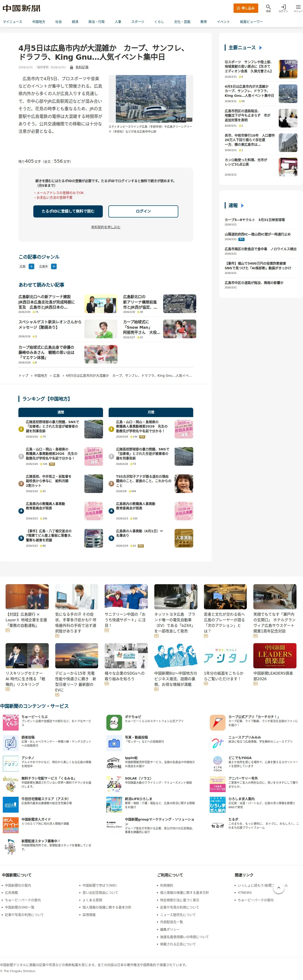Screen dimensions: 303x980
Task: Open the どこでもYOGA icon
Action: (x=217, y=763)
